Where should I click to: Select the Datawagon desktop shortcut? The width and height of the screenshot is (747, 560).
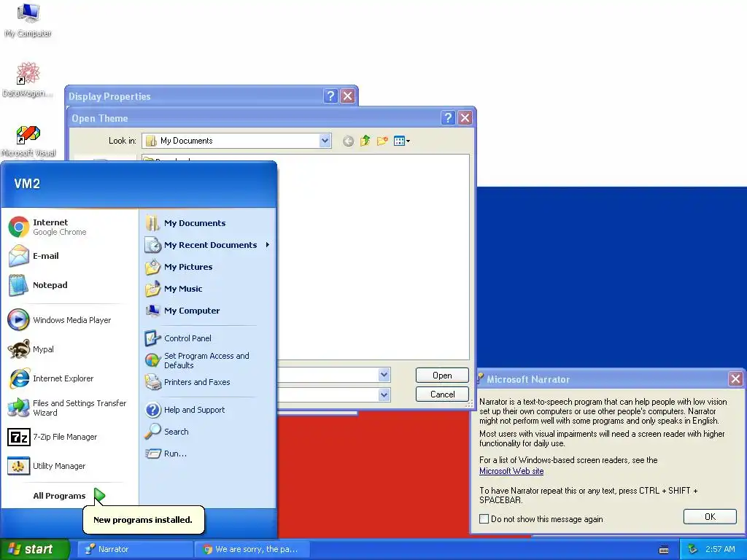(28, 79)
